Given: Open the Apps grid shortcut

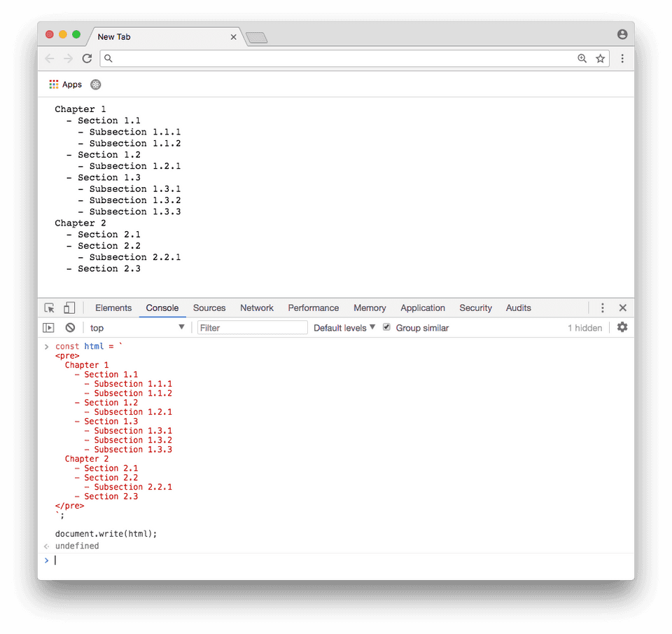Looking at the screenshot, I should tap(66, 85).
